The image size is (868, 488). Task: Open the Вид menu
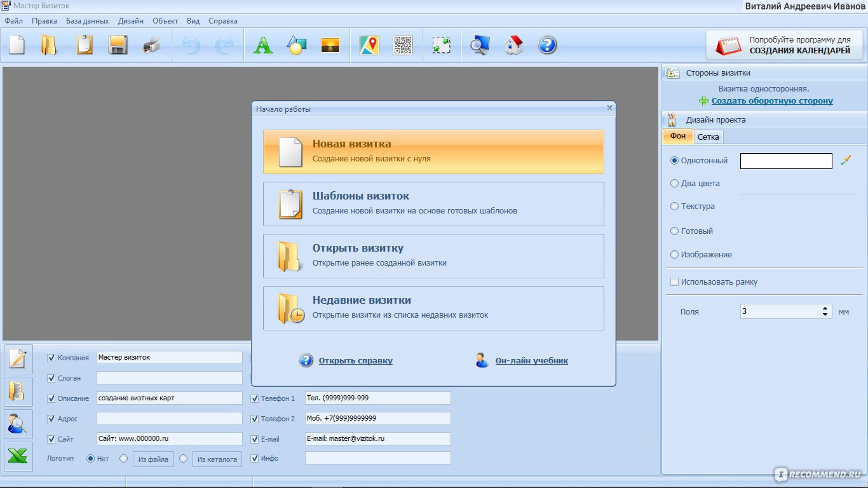pos(193,21)
